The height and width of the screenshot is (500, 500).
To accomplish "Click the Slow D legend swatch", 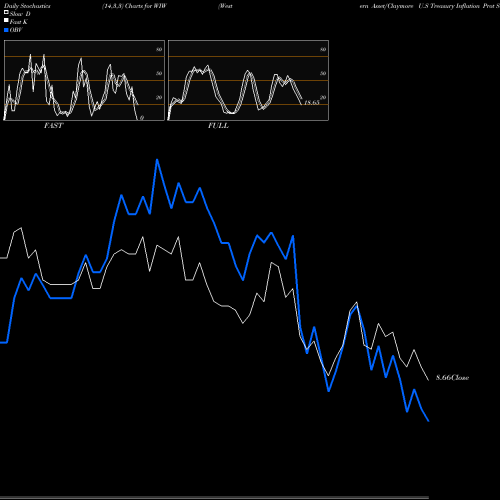I will tap(6, 13).
